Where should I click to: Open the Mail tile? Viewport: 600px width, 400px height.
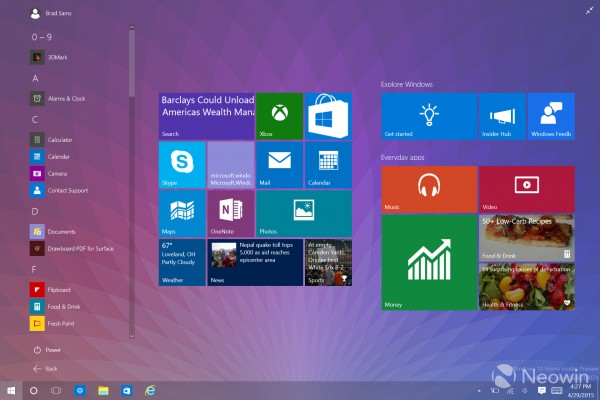(x=279, y=164)
